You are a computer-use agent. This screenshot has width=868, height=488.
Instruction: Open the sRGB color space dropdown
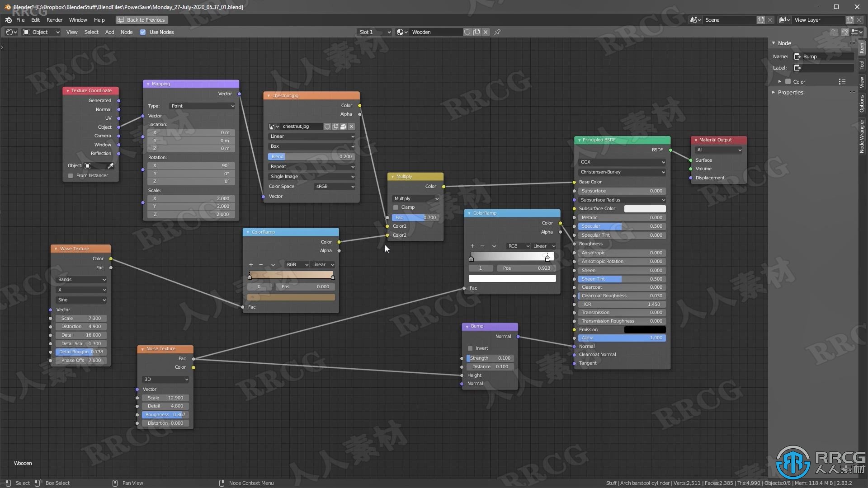coord(334,187)
